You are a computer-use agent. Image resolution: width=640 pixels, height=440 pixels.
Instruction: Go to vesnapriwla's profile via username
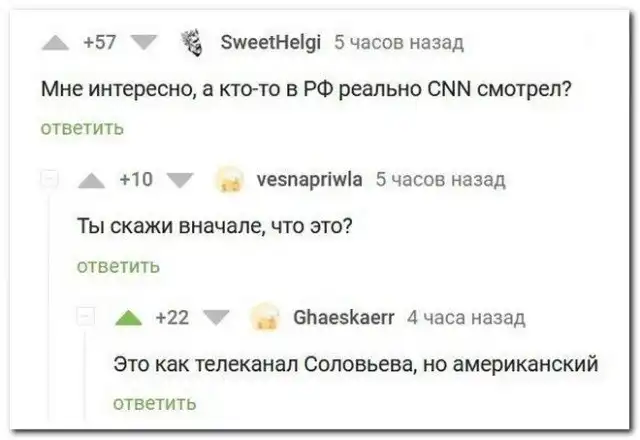coord(310,180)
